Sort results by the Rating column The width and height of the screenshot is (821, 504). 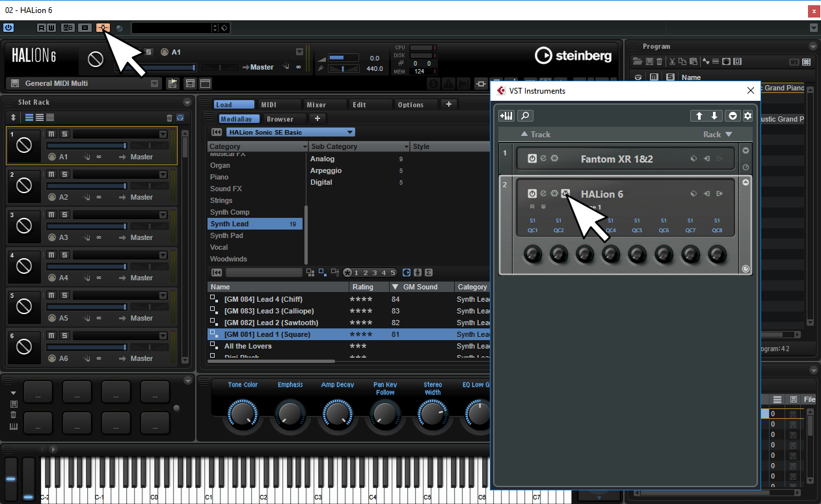[368, 287]
